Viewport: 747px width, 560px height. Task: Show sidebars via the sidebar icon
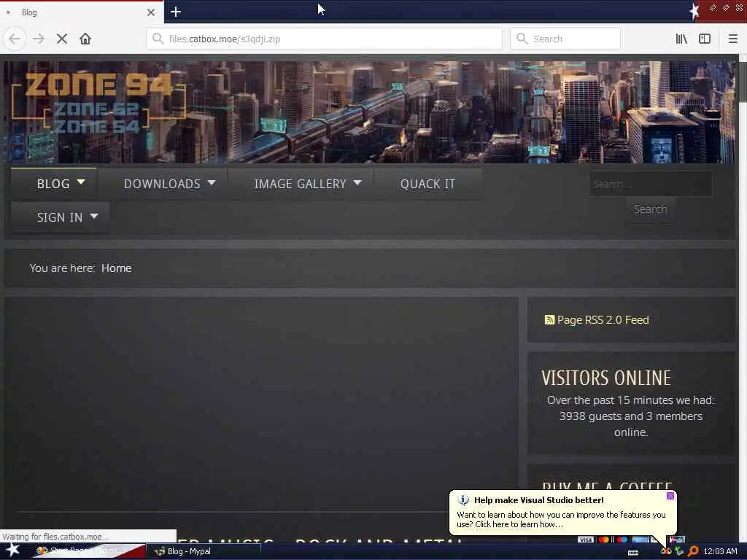(705, 39)
